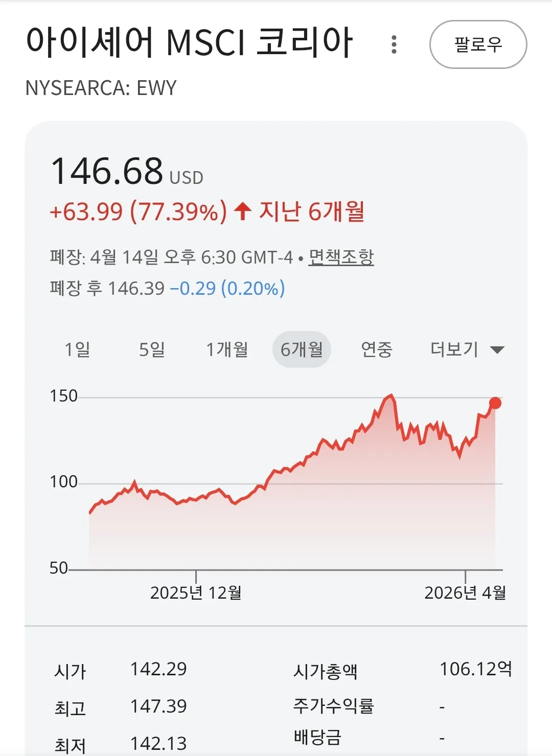Click the red endpoint dot on chart
The height and width of the screenshot is (756, 552).
[495, 403]
